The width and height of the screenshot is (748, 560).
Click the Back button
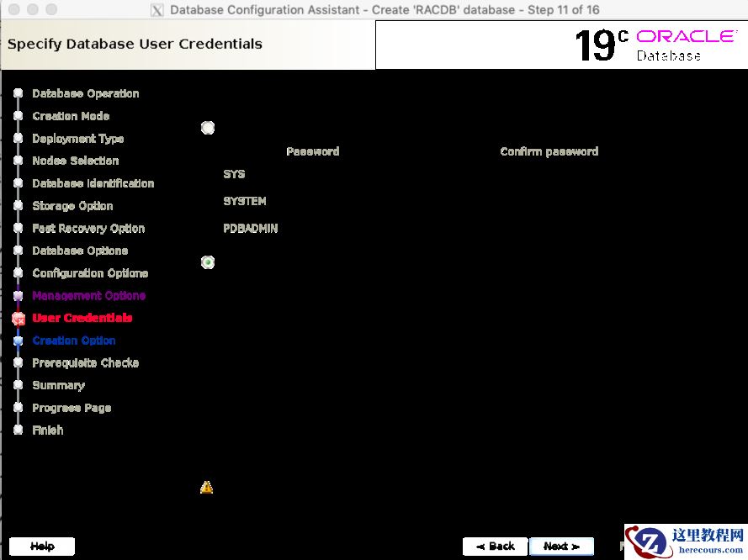tap(496, 547)
